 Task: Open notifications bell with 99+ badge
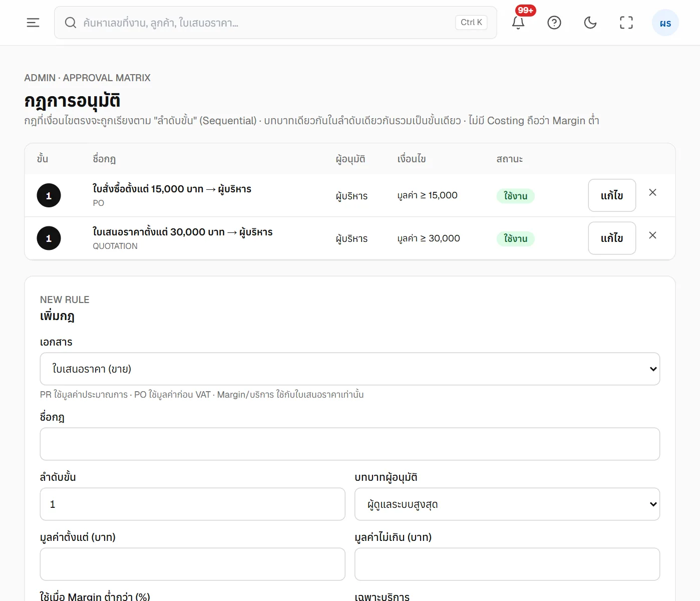click(518, 23)
